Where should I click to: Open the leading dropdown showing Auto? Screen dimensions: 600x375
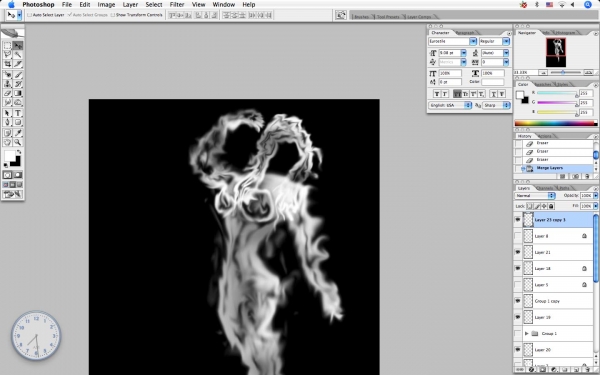coord(506,53)
